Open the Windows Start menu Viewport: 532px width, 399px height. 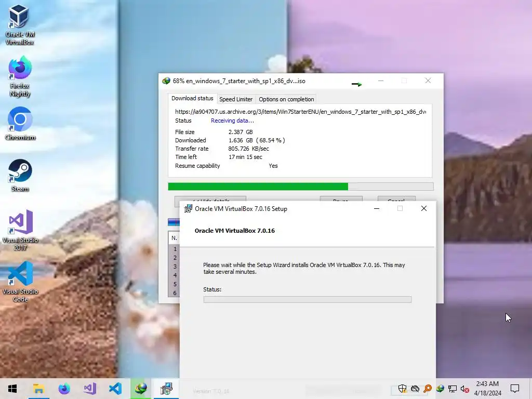(12, 389)
